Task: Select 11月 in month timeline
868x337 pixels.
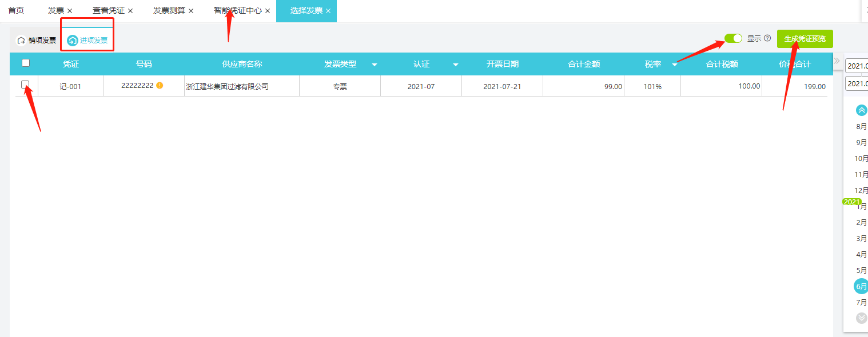Action: [x=861, y=174]
